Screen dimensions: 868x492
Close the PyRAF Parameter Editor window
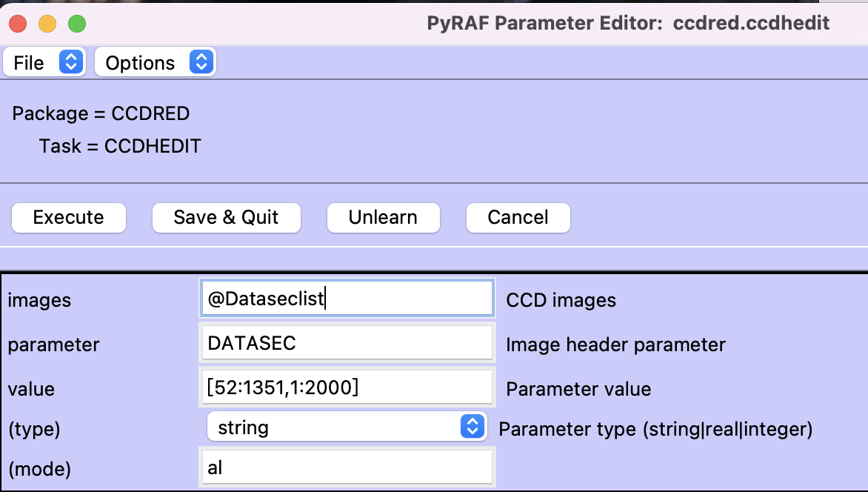pos(18,24)
